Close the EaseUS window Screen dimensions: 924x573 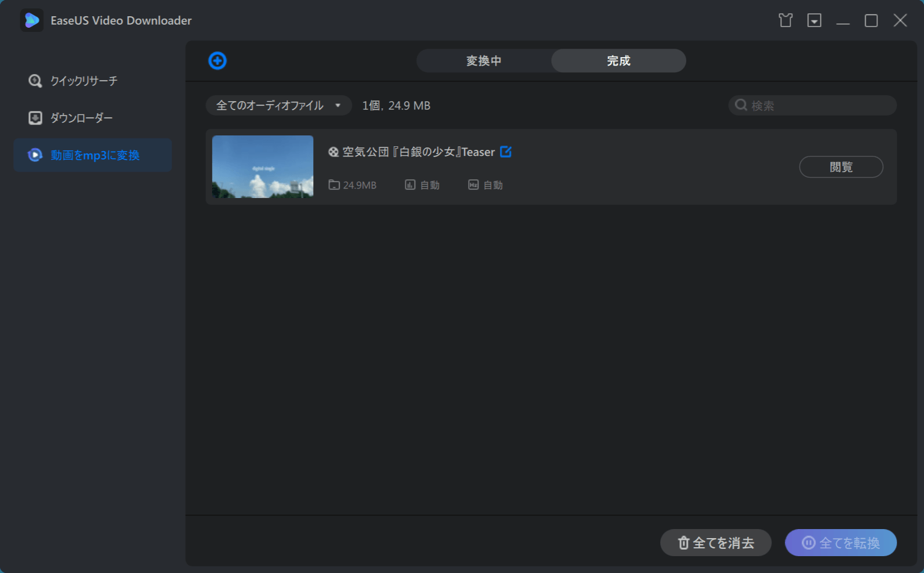tap(900, 20)
